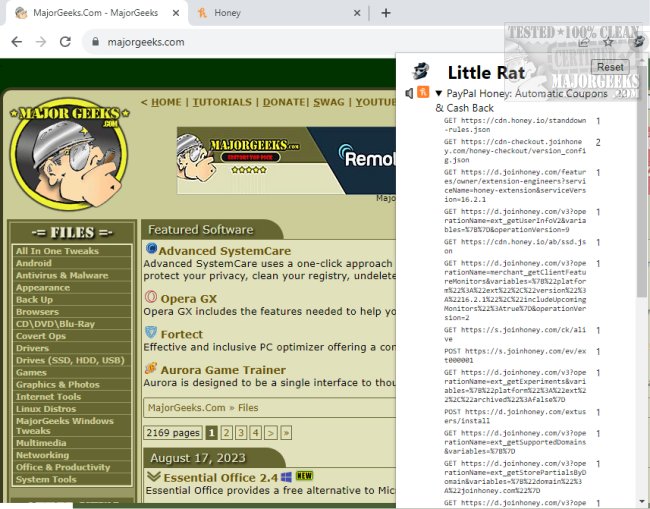This screenshot has height=509, width=650.
Task: Click the Fortect shield icon
Action: [x=151, y=332]
